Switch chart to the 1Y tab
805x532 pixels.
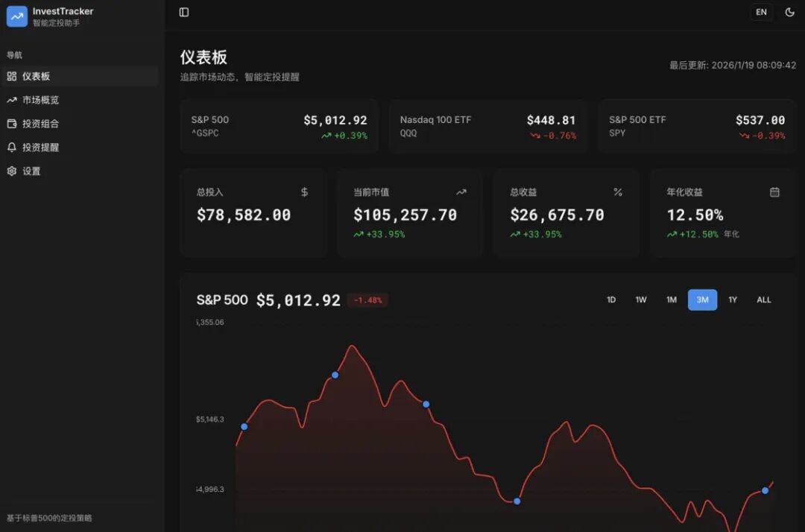pyautogui.click(x=732, y=300)
